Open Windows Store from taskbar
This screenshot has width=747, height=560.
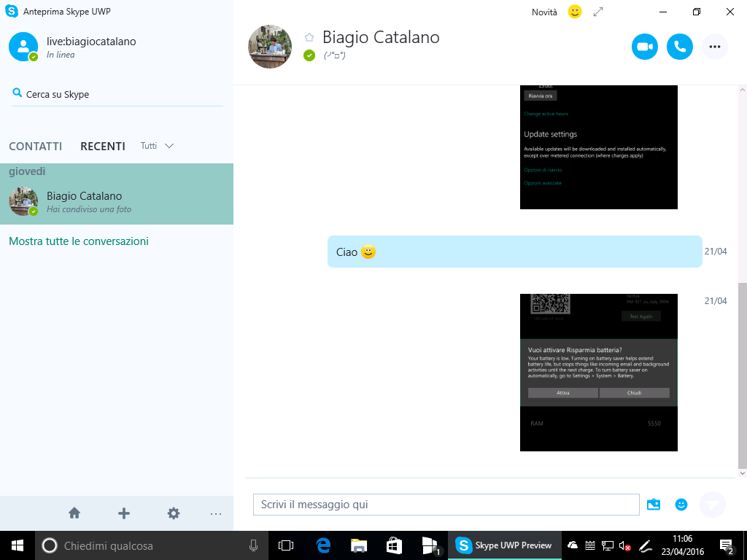pyautogui.click(x=394, y=545)
